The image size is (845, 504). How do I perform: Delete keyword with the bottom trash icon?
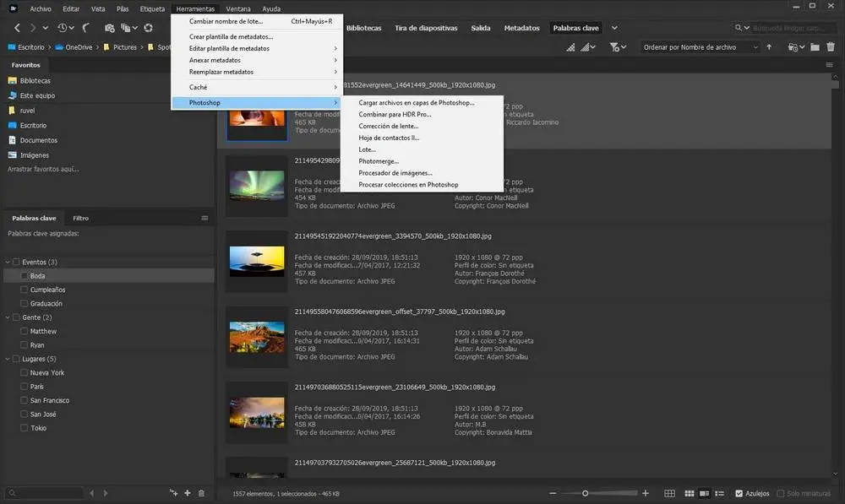(x=201, y=493)
